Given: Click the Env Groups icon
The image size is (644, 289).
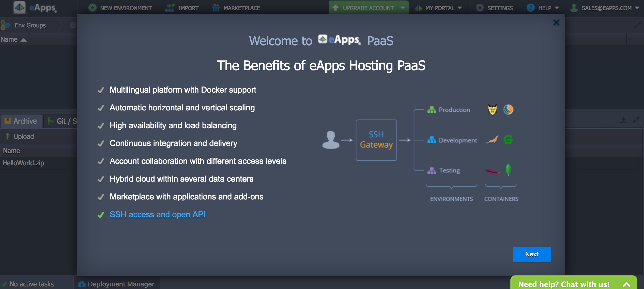Looking at the screenshot, I should coord(5,25).
